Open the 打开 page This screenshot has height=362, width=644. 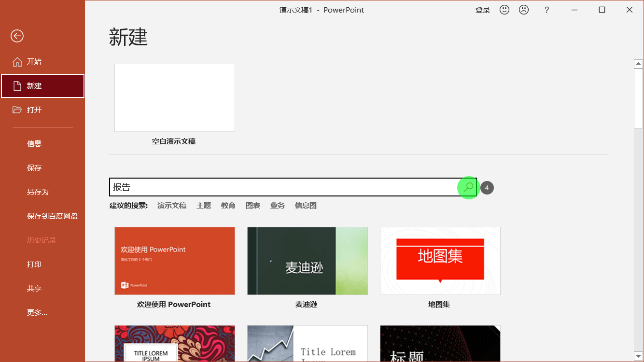42,110
